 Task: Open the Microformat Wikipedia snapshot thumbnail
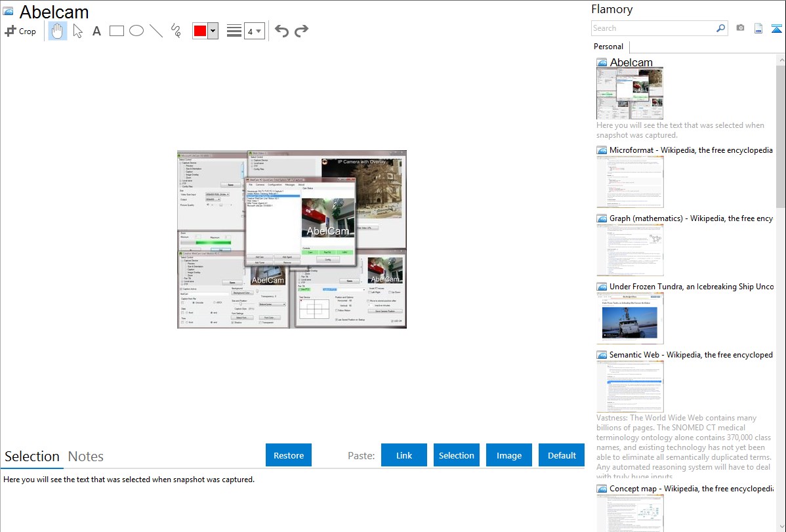(x=630, y=182)
